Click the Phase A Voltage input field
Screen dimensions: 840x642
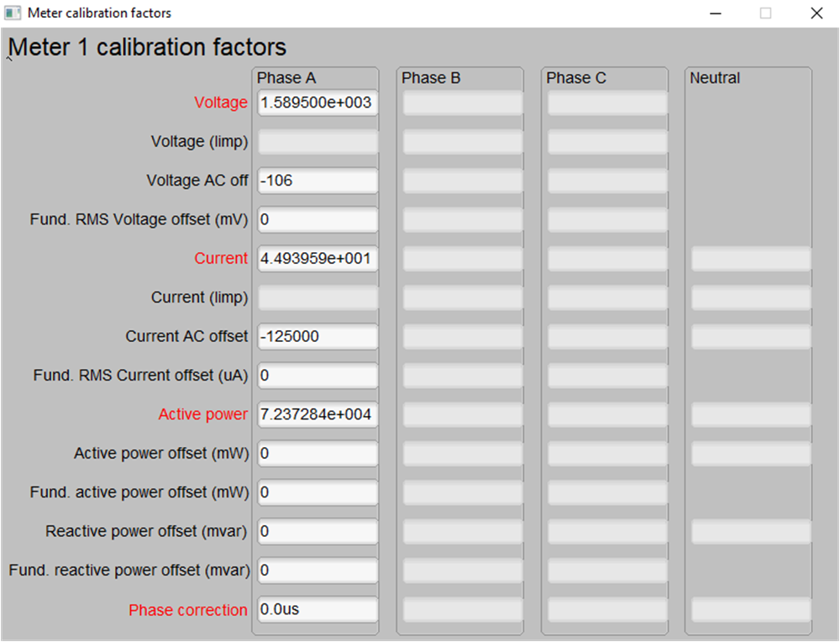coord(317,103)
